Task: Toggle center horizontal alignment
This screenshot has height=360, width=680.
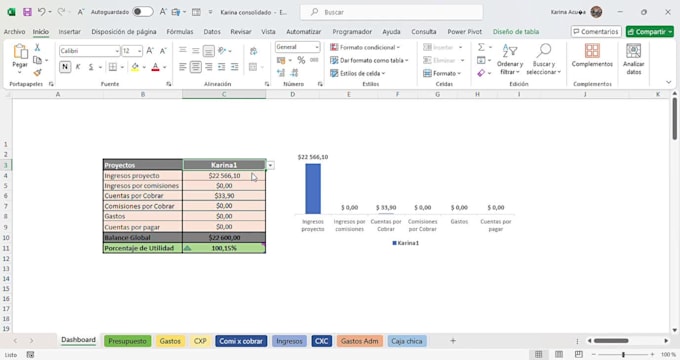Action: tap(196, 67)
